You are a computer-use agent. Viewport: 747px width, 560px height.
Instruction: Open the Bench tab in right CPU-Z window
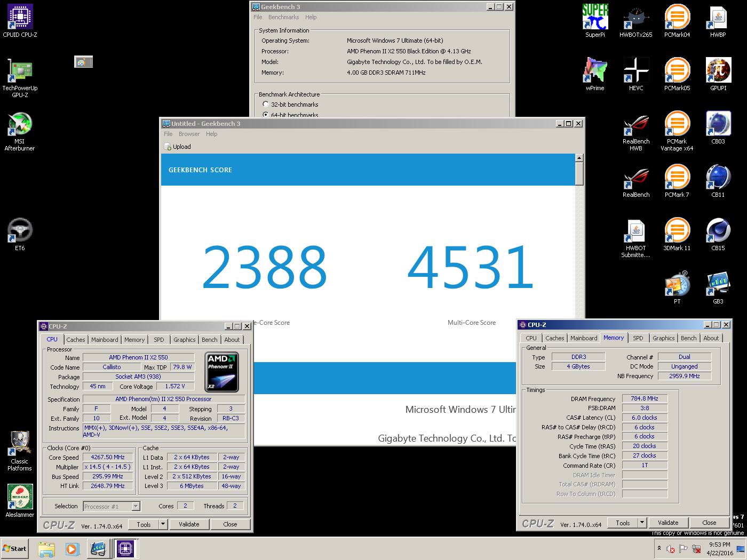[689, 338]
